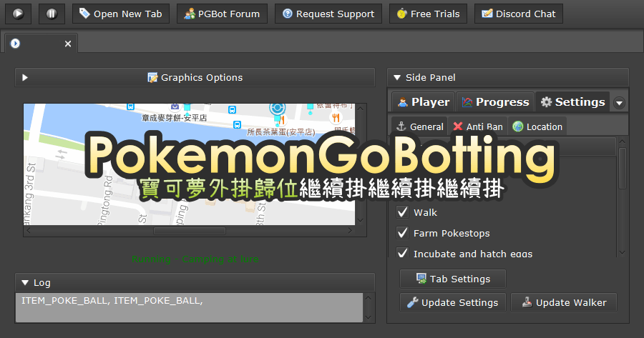Screen dimensions: 644x338
Task: Open the side panel tab dropdown arrow
Action: click(x=619, y=103)
